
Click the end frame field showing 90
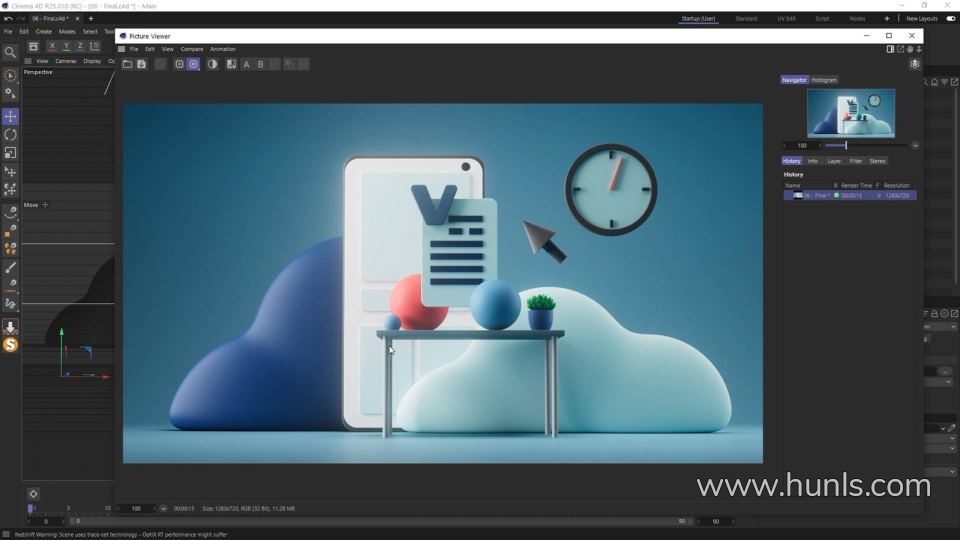click(x=716, y=522)
